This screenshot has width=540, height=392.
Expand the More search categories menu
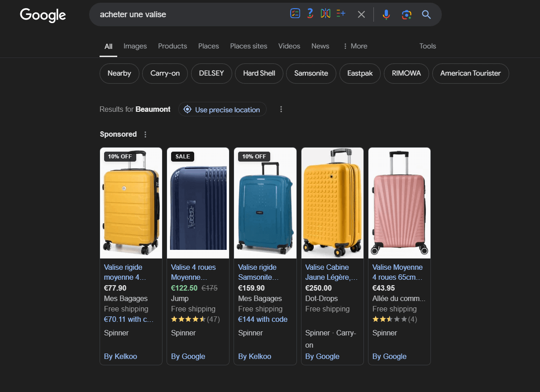tap(355, 46)
